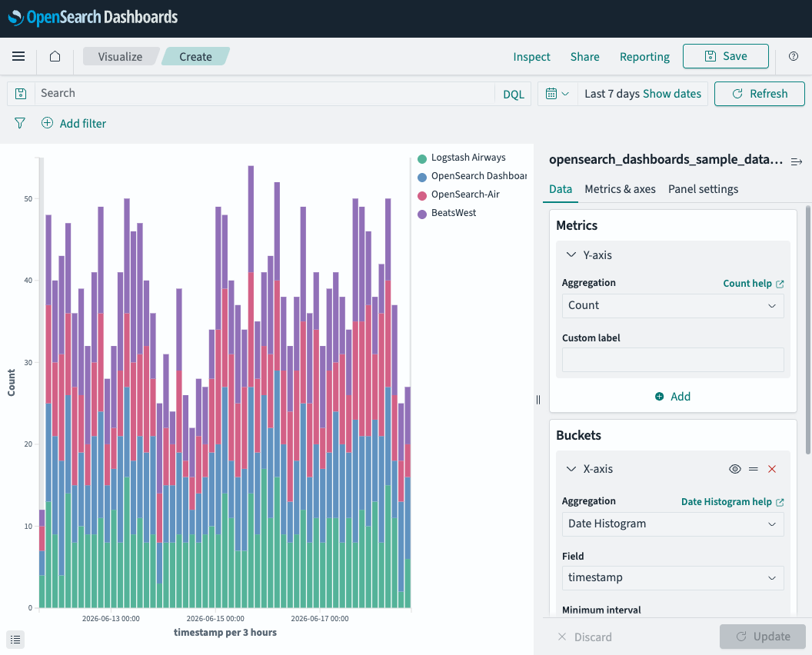
Task: Click the index pattern title text
Action: [x=665, y=159]
